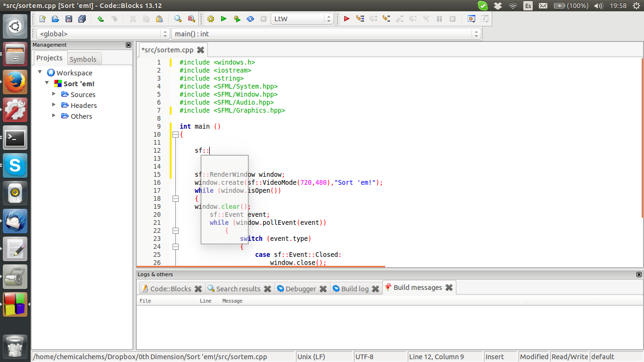Click the Undo arrow in the toolbar

100,19
